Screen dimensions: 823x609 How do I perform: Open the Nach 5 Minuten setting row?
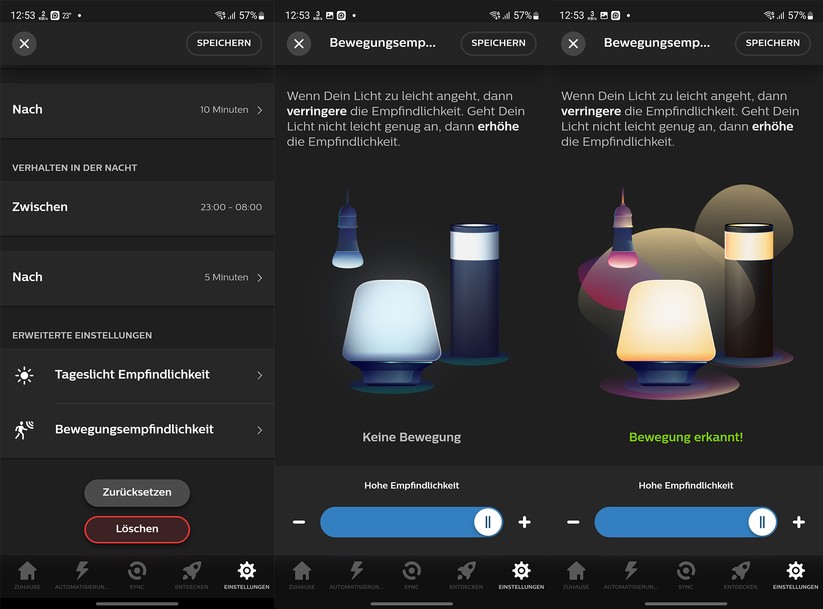137,277
